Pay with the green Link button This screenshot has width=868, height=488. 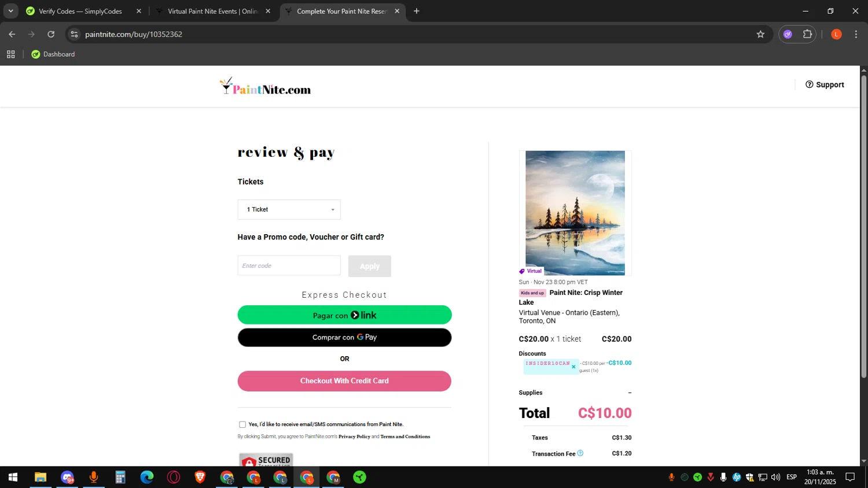point(344,315)
